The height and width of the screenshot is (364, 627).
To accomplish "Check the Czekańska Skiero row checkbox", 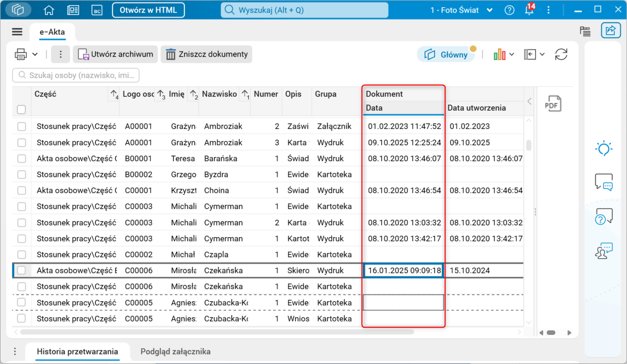I will [x=21, y=270].
